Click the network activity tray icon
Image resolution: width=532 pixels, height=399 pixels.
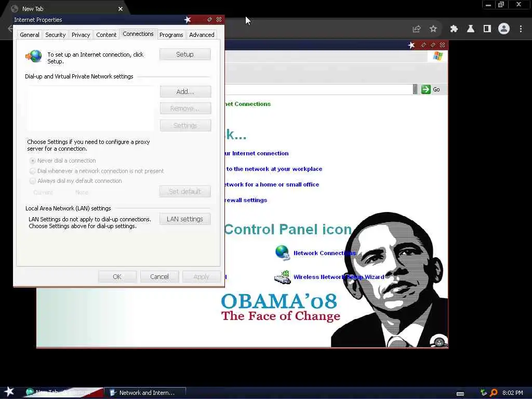point(484,393)
